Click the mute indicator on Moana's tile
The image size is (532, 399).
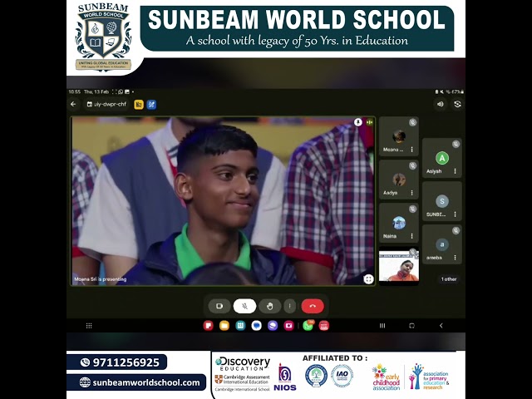point(412,122)
